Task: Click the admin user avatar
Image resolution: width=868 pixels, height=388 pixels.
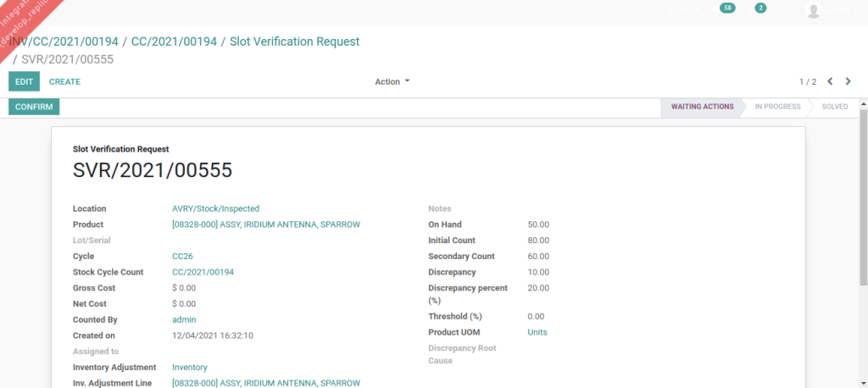Action: coord(814,10)
